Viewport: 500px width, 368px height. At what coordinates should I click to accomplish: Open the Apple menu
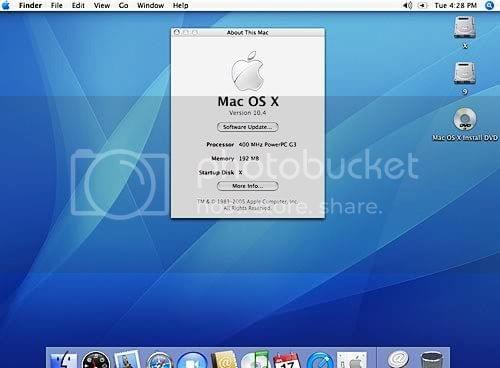click(6, 5)
